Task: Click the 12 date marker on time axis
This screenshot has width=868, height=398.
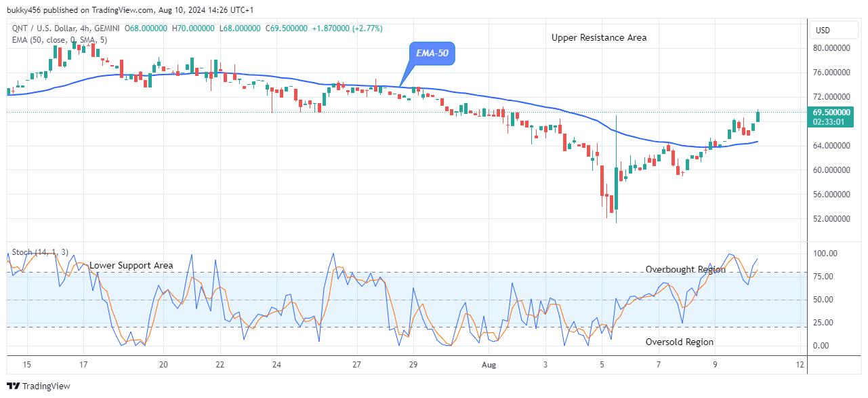Action: point(800,365)
